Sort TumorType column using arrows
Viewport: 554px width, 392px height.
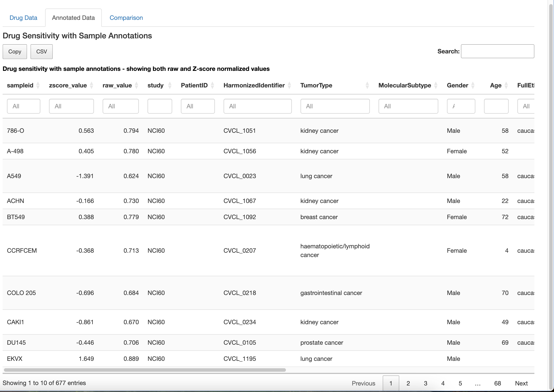pyautogui.click(x=367, y=85)
